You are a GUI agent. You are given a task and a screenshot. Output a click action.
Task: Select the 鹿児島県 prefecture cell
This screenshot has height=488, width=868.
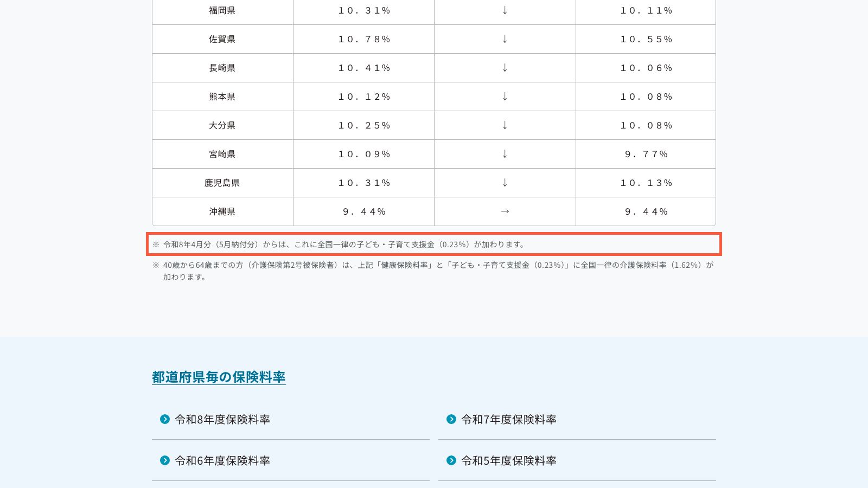[x=222, y=183]
